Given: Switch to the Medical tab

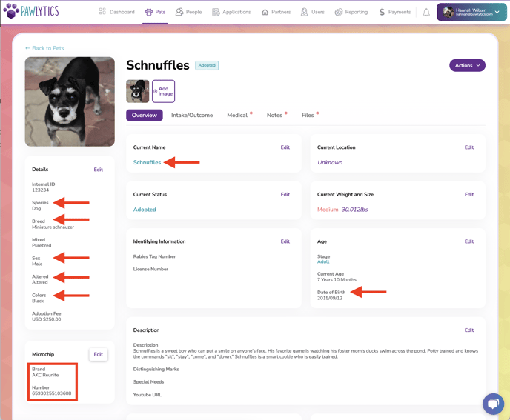Looking at the screenshot, I should point(237,116).
